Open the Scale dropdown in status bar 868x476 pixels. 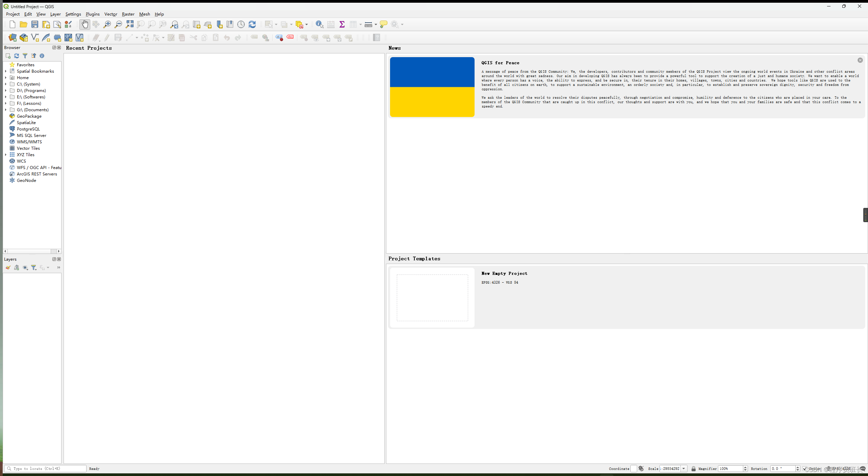pyautogui.click(x=684, y=469)
